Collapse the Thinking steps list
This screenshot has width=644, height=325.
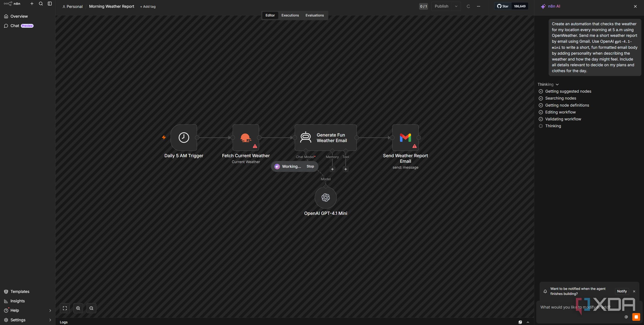548,84
